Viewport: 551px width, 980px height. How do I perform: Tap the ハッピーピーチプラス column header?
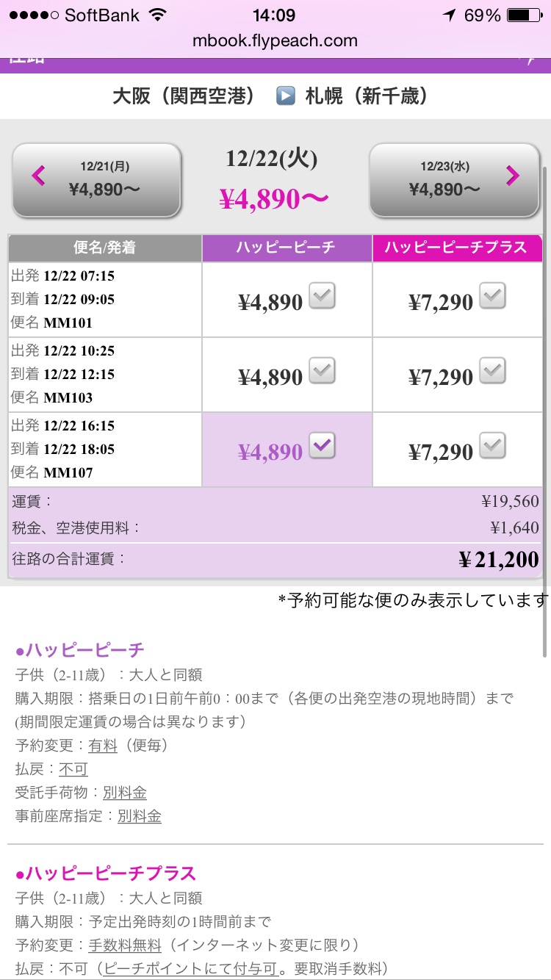coord(457,248)
